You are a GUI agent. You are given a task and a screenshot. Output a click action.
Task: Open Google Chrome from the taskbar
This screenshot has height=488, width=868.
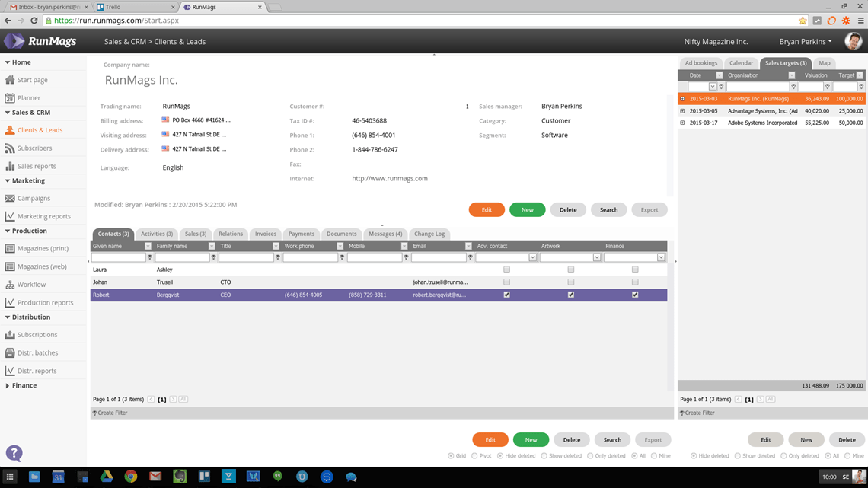click(131, 477)
